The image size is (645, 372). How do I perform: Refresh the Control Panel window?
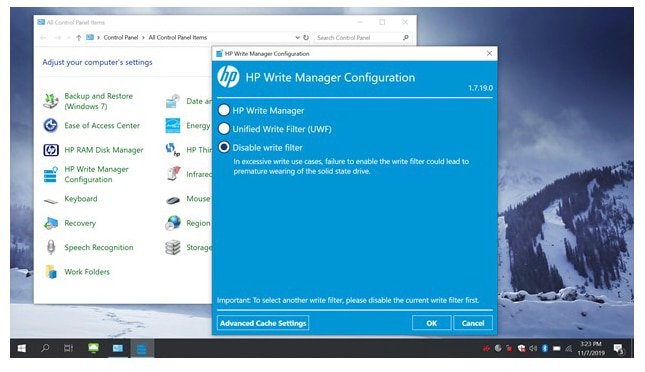coord(306,37)
